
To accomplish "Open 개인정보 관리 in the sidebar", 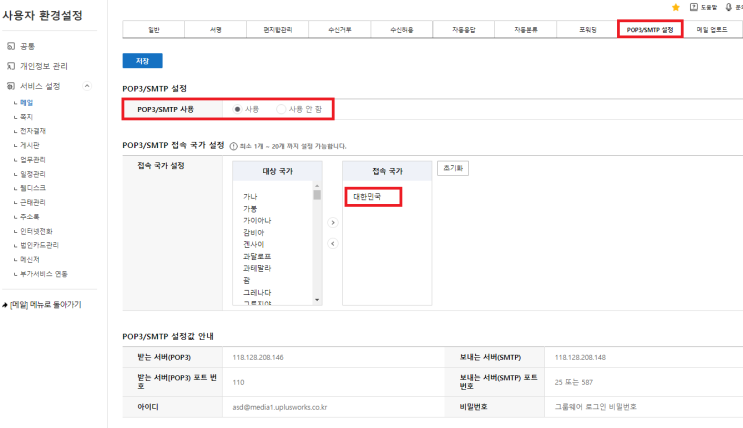I will click(44, 66).
